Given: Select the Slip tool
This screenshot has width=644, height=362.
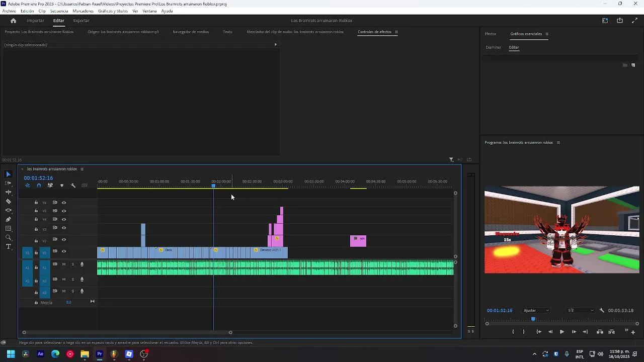Looking at the screenshot, I should pos(8,210).
